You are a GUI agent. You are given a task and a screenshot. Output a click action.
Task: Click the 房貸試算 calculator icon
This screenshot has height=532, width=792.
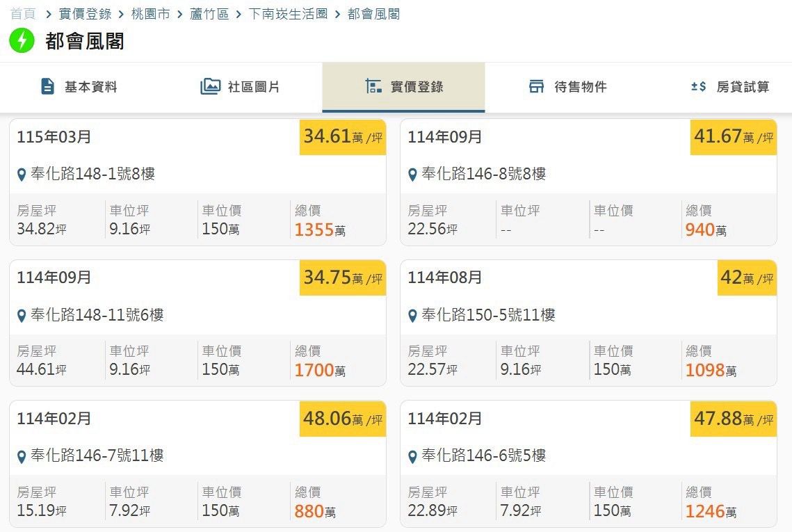(699, 86)
